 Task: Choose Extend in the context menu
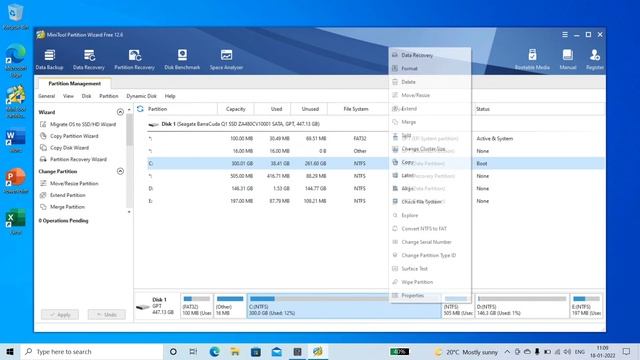point(430,109)
